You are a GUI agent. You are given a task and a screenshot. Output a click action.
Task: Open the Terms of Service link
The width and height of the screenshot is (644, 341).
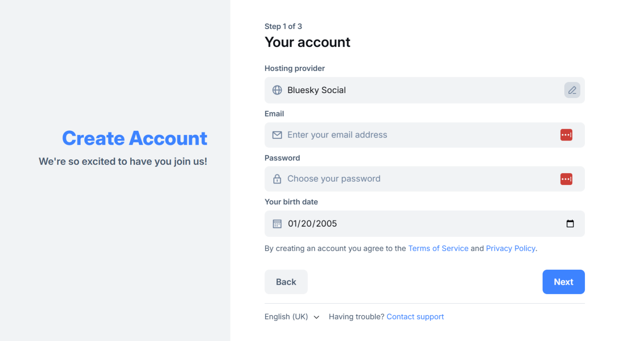(x=438, y=248)
